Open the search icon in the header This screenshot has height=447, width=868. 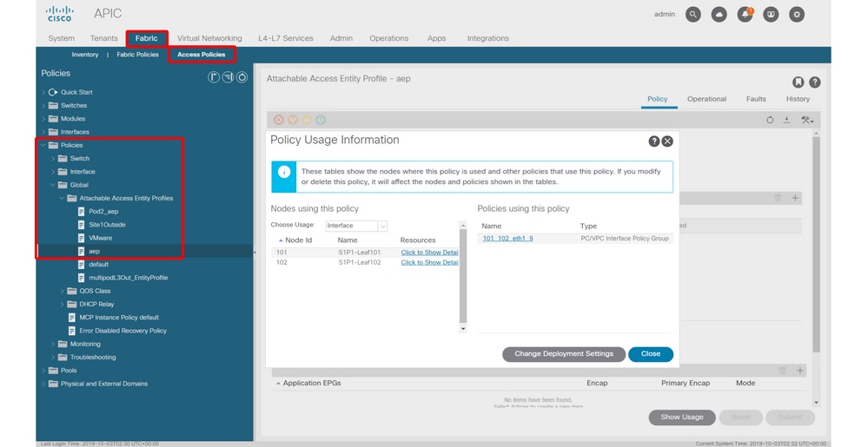[693, 15]
